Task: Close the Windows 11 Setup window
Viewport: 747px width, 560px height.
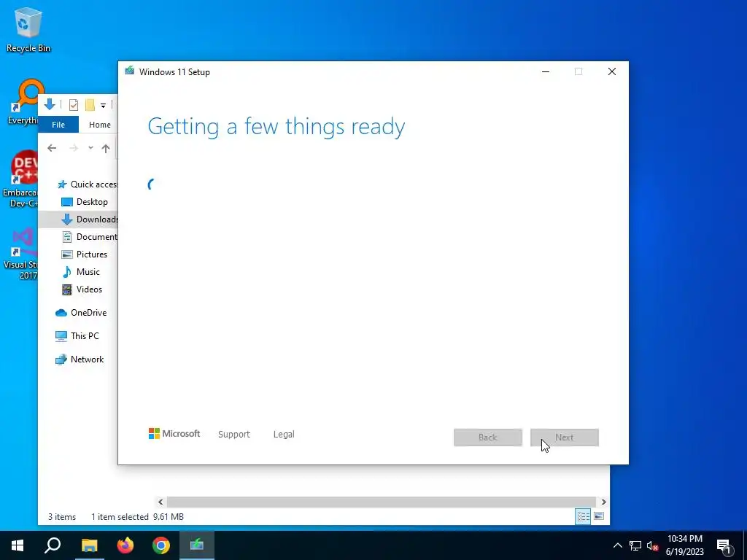Action: click(x=612, y=71)
